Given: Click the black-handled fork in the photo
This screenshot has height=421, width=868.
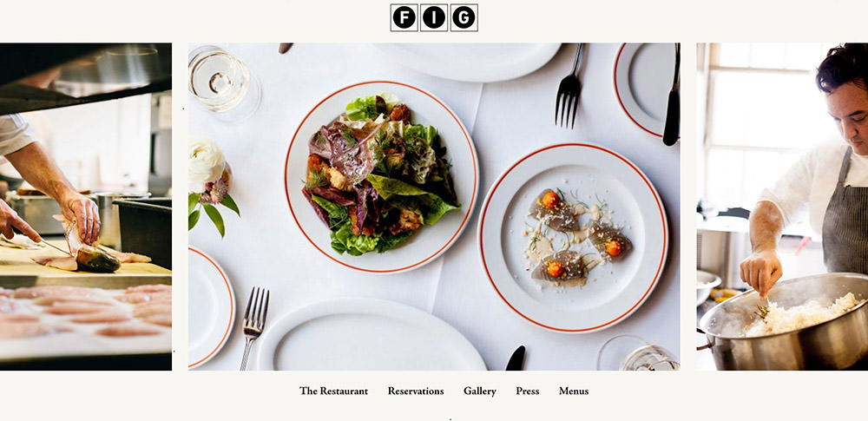Looking at the screenshot, I should pos(569,86).
